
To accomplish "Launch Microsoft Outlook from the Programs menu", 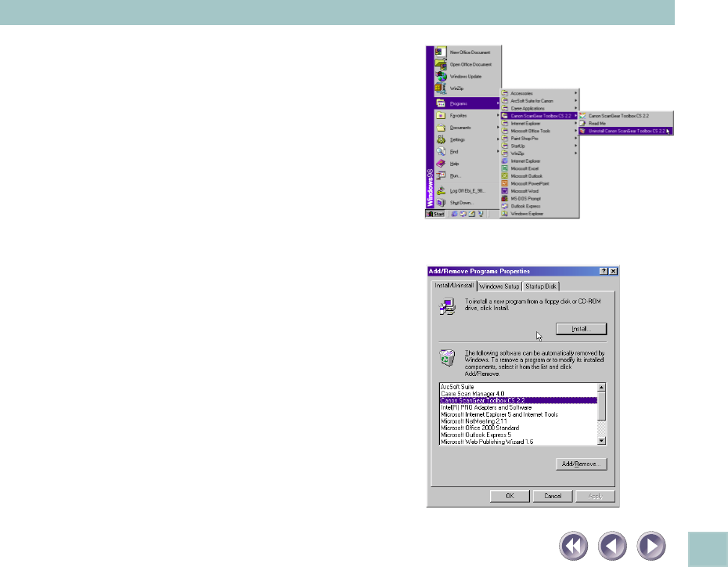I will click(539, 176).
